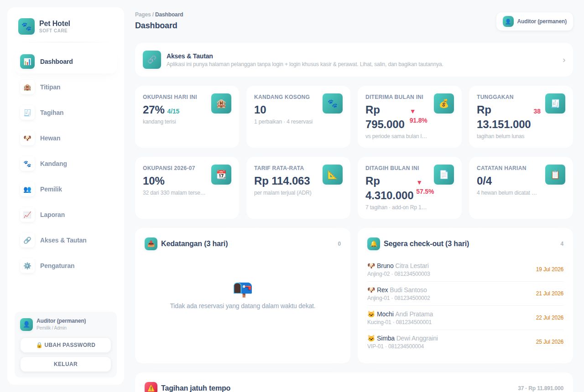The width and height of the screenshot is (584, 392).
Task: Open the Simba Dewi Anggraini check-out row
Action: point(465,342)
